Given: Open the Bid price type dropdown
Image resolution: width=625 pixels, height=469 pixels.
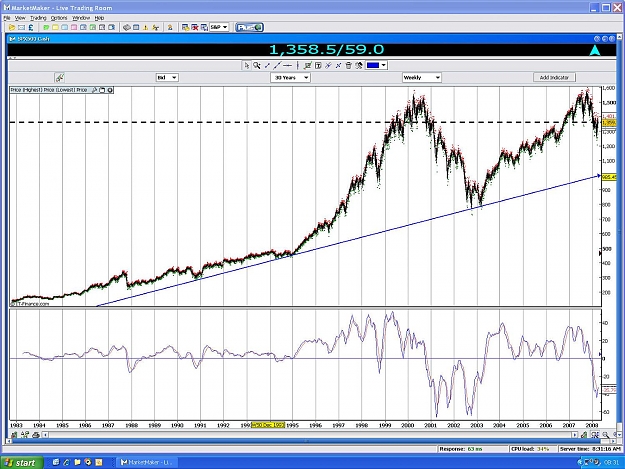Looking at the screenshot, I should click(167, 77).
